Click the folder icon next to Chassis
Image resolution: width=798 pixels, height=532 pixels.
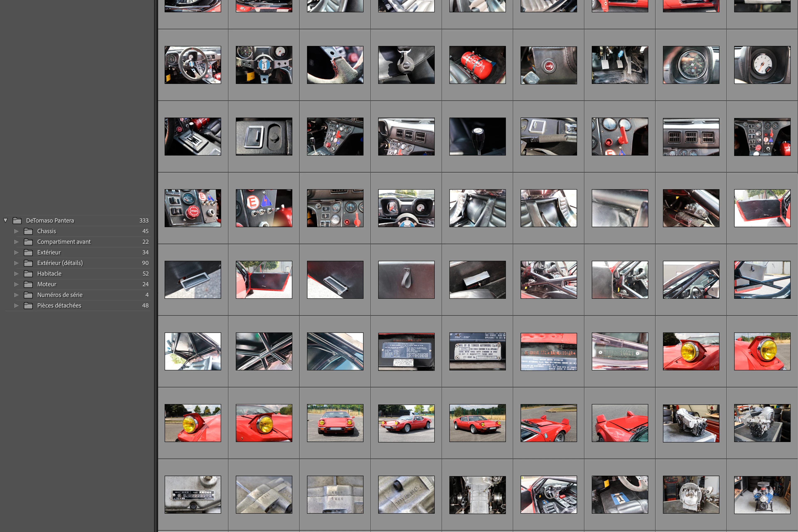[x=28, y=231]
